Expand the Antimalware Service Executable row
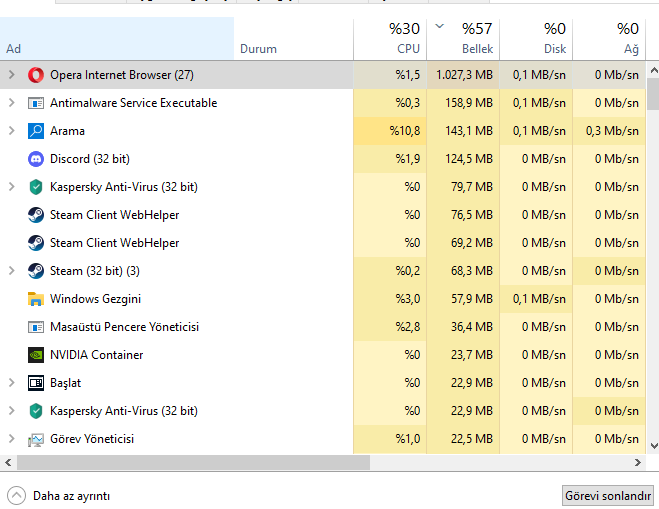This screenshot has width=659, height=509. click(x=11, y=103)
